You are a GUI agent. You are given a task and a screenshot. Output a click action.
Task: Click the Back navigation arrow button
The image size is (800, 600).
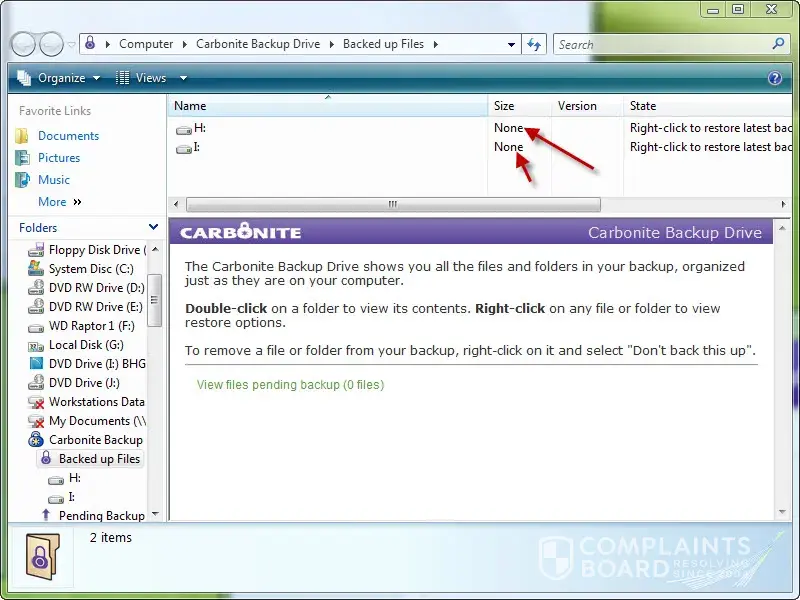pyautogui.click(x=23, y=44)
